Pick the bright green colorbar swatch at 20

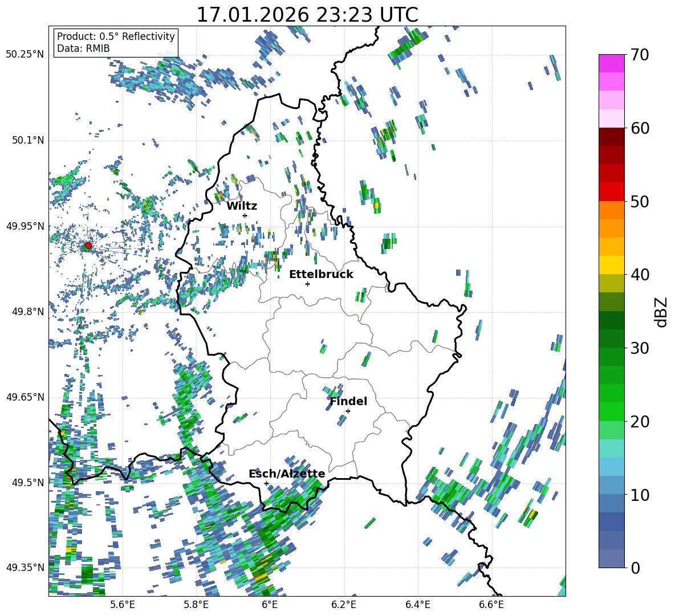tap(611, 411)
